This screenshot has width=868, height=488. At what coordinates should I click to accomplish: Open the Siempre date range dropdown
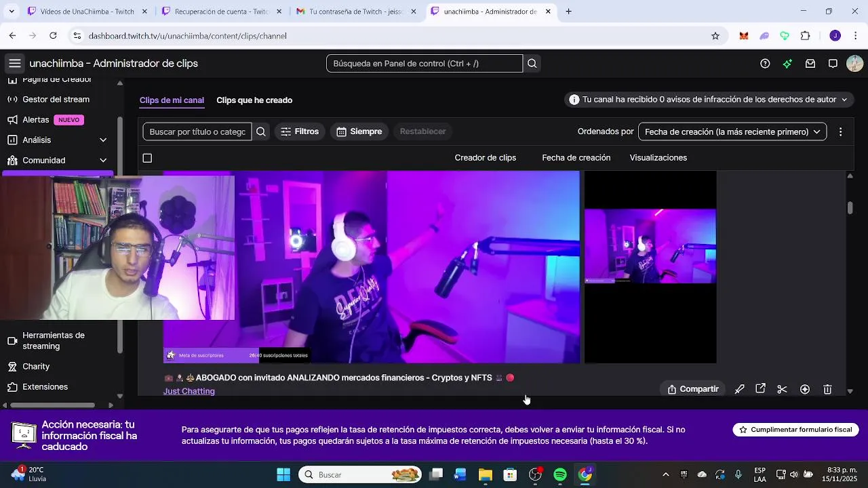pos(359,131)
